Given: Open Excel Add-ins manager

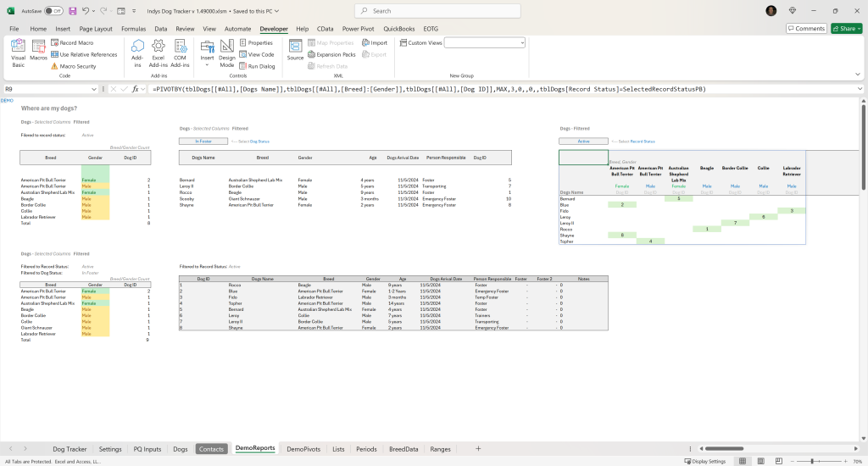Looking at the screenshot, I should pyautogui.click(x=159, y=53).
